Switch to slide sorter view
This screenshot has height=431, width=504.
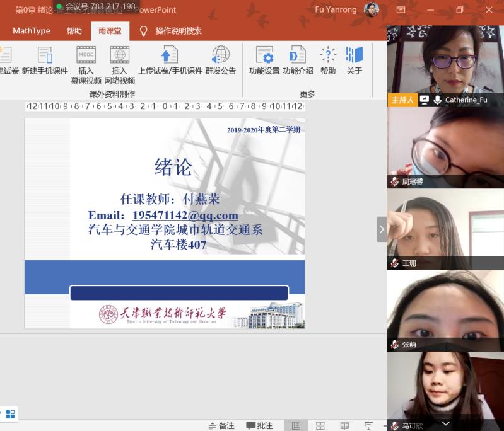pyautogui.click(x=320, y=426)
